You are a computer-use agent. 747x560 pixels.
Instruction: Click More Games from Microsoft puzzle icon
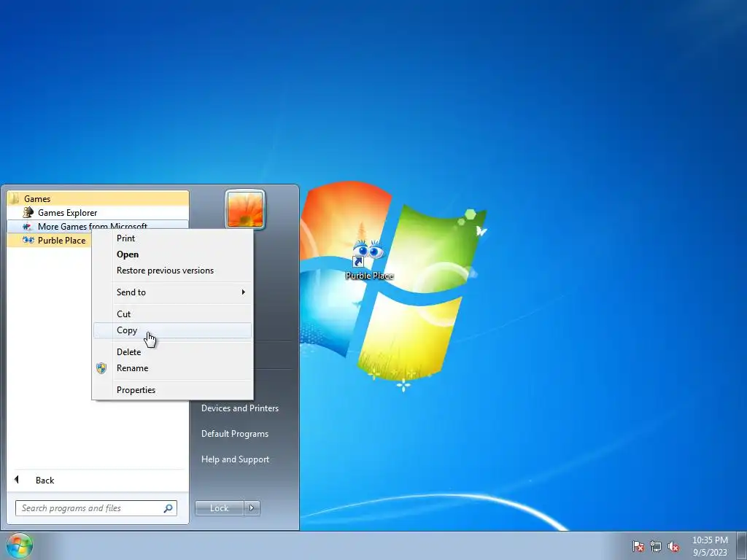click(28, 227)
